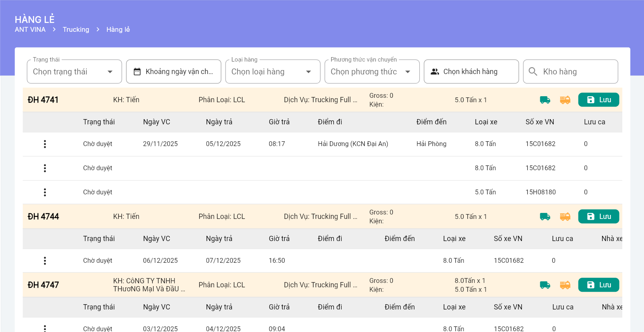The width and height of the screenshot is (644, 332).
Task: Go to Trucking in breadcrumb
Action: (x=76, y=29)
